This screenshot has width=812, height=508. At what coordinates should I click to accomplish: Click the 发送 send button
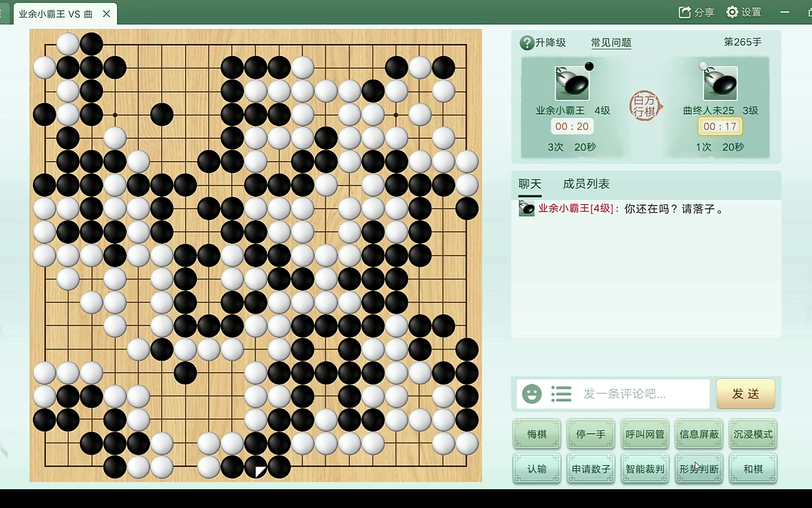(746, 394)
